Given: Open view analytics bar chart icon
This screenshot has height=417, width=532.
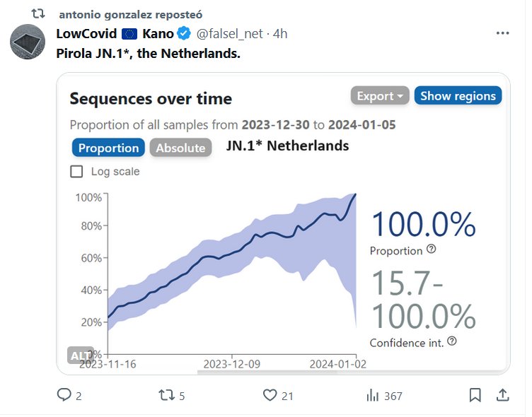Looking at the screenshot, I should 373,396.
